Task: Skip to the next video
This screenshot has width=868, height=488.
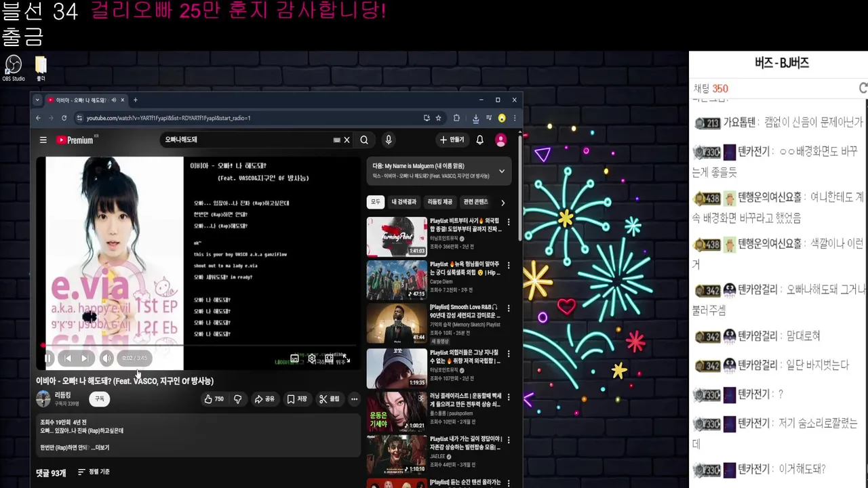Action: (85, 358)
